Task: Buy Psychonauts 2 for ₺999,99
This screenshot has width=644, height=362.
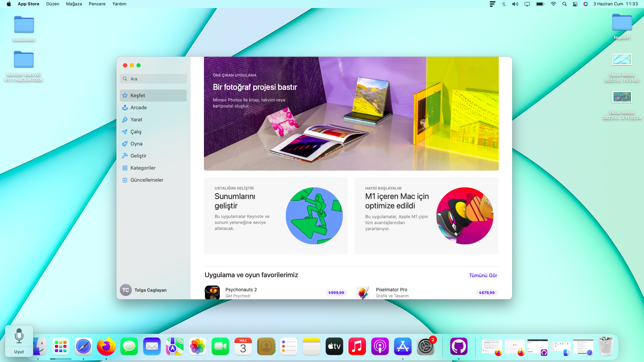Action: coord(336,293)
